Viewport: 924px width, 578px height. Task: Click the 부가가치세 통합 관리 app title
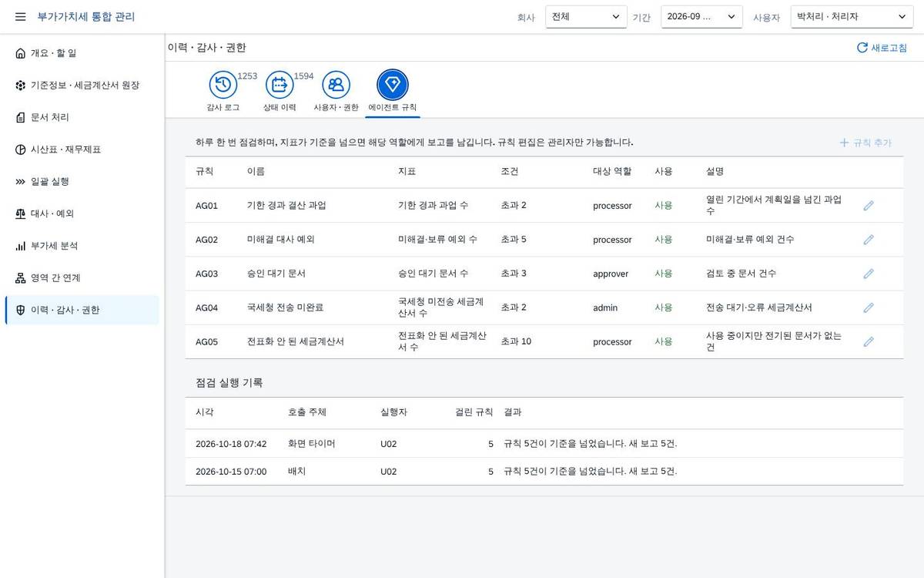(86, 16)
